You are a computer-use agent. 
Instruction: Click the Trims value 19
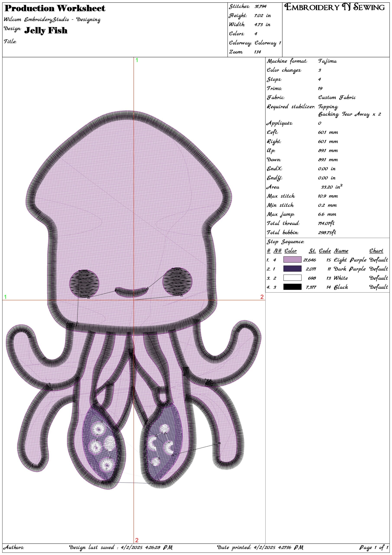coord(320,88)
